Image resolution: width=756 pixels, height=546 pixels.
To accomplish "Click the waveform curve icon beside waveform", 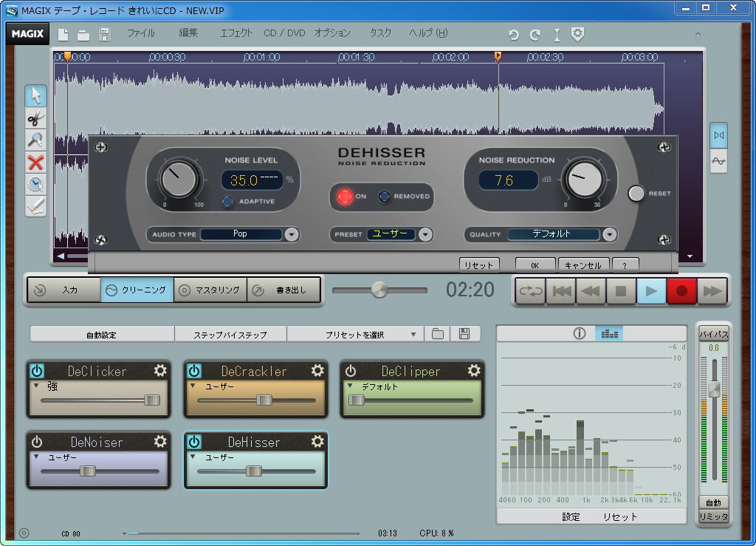I will click(718, 161).
